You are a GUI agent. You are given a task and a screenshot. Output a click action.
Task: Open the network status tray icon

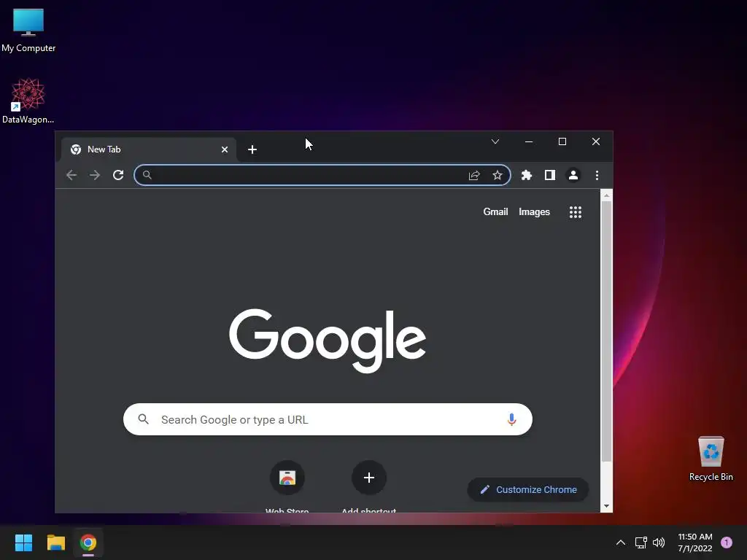[640, 542]
